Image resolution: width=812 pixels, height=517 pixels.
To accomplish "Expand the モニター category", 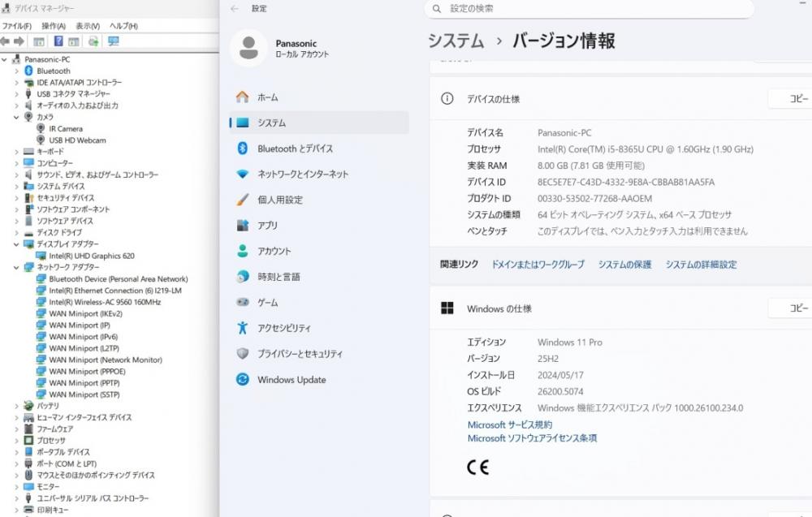I will click(x=16, y=486).
